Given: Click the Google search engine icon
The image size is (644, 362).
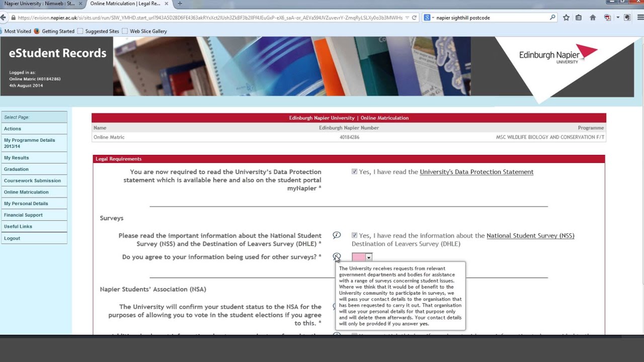Looking at the screenshot, I should coord(427,18).
